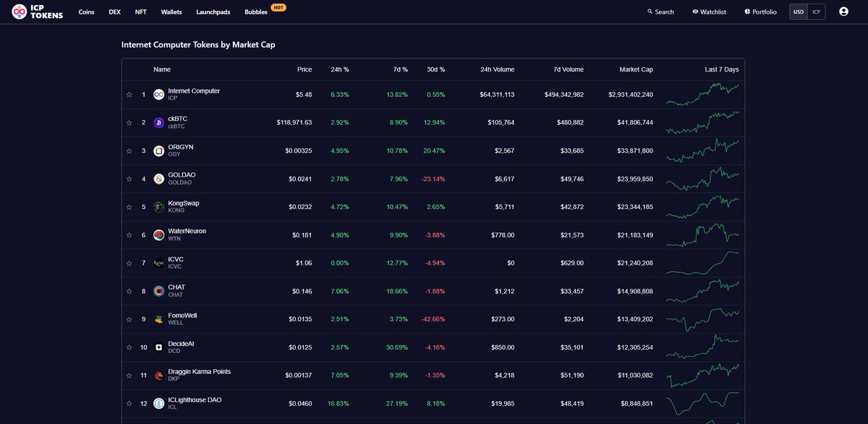The image size is (868, 424).
Task: Click the ORIGYN token icon
Action: (159, 150)
